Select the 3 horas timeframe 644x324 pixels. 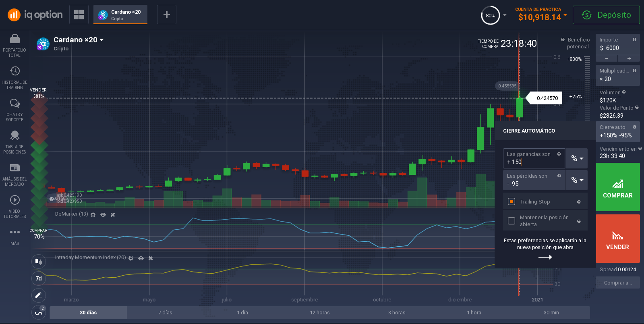tap(397, 313)
